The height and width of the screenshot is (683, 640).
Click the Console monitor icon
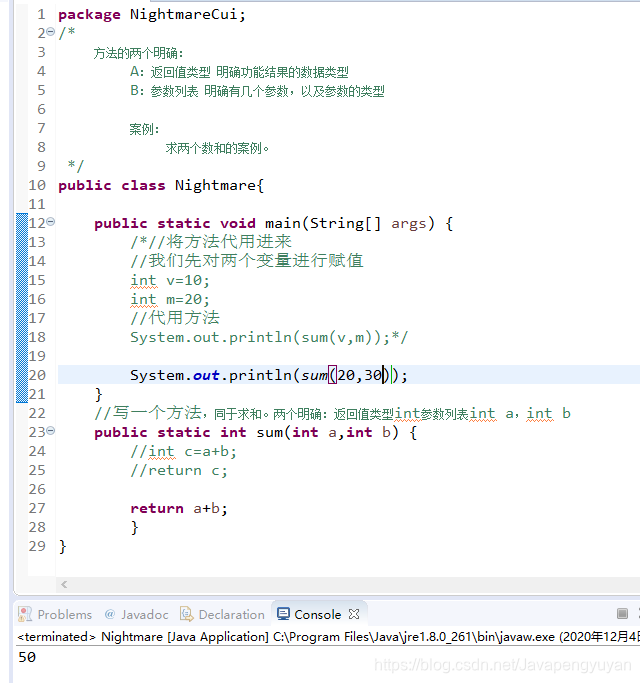(x=283, y=614)
